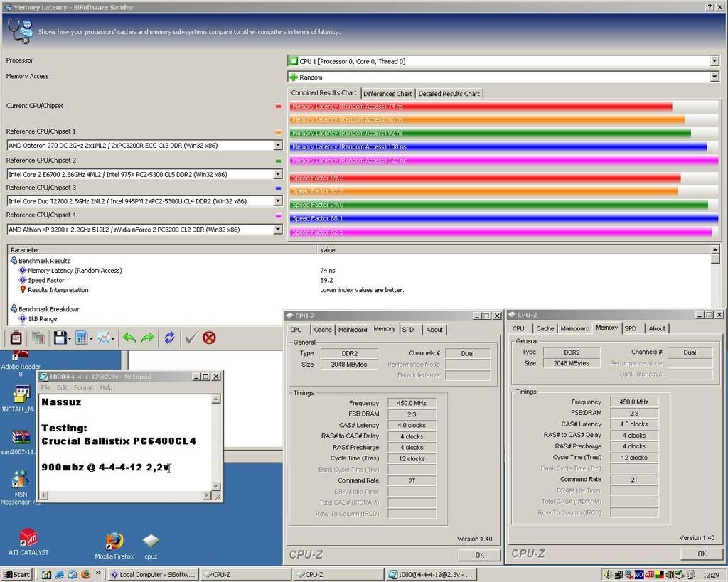Open the Processor dropdown
The width and height of the screenshot is (728, 582).
[x=714, y=61]
